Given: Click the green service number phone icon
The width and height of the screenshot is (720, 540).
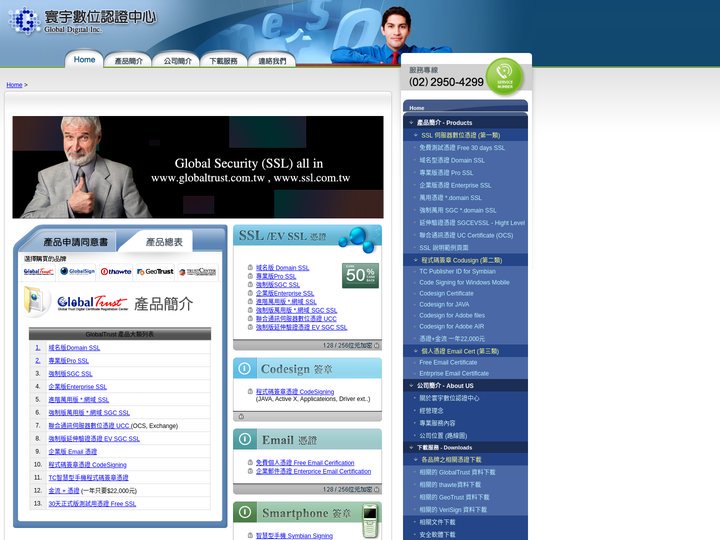Looking at the screenshot, I should click(x=504, y=76).
